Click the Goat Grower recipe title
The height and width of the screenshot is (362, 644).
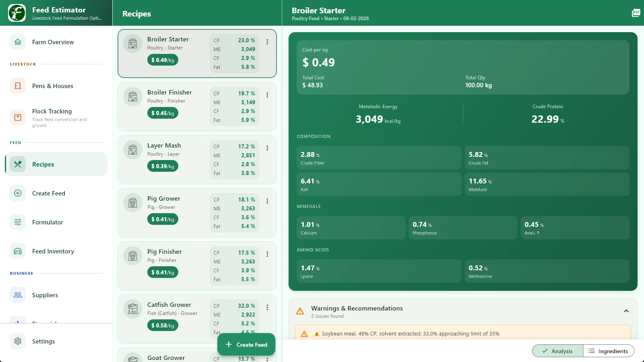[166, 358]
